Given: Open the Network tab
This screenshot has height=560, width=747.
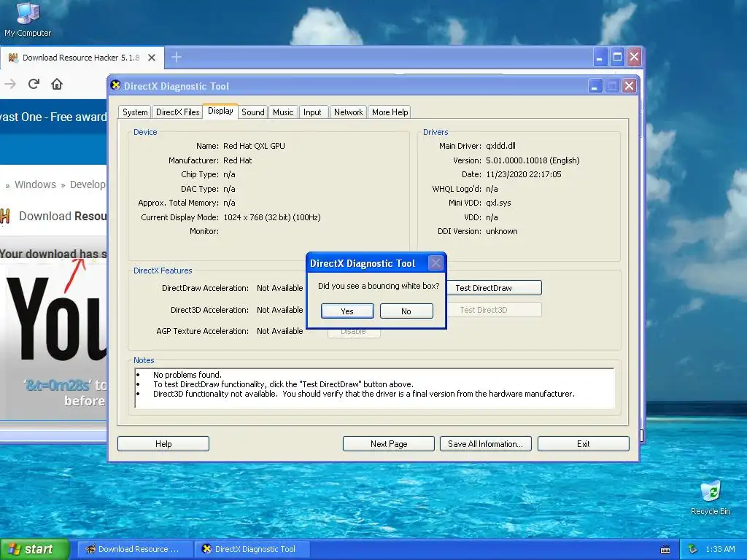Looking at the screenshot, I should (x=348, y=112).
